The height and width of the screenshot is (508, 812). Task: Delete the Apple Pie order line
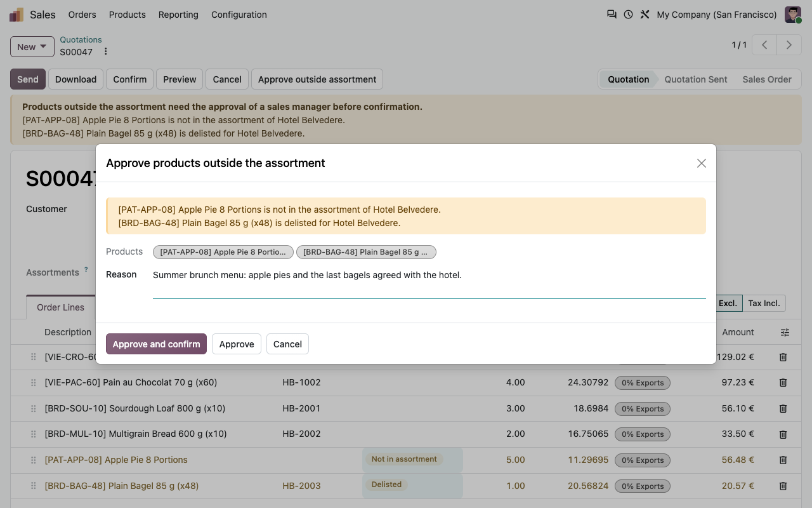783,460
